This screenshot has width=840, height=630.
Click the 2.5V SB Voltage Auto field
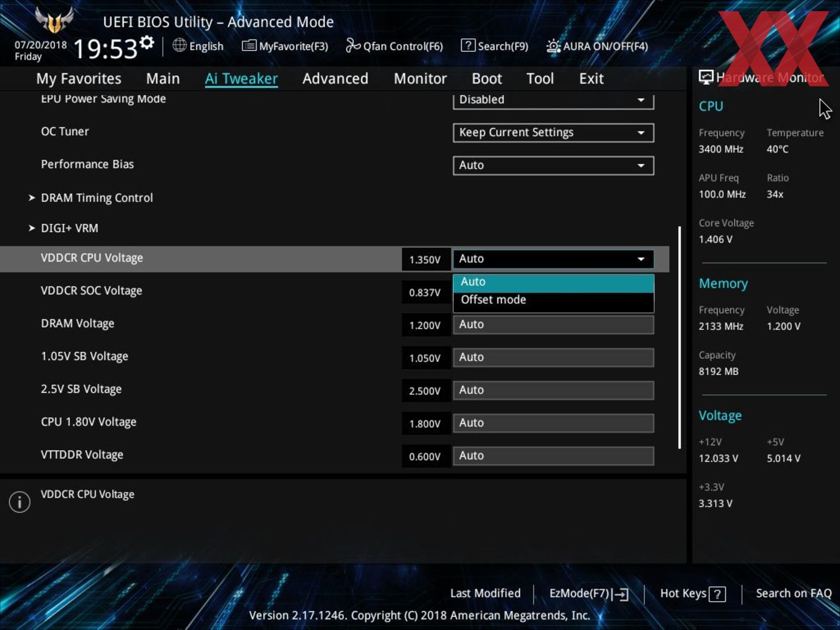click(x=553, y=390)
